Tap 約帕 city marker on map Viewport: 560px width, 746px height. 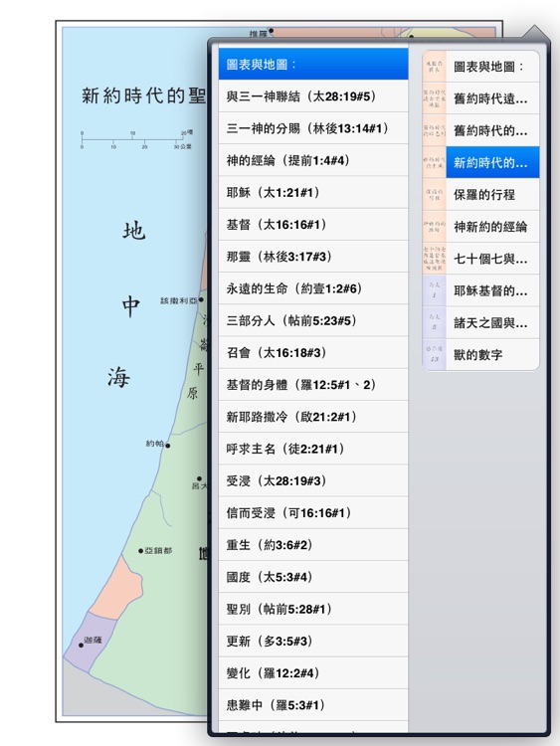[167, 446]
